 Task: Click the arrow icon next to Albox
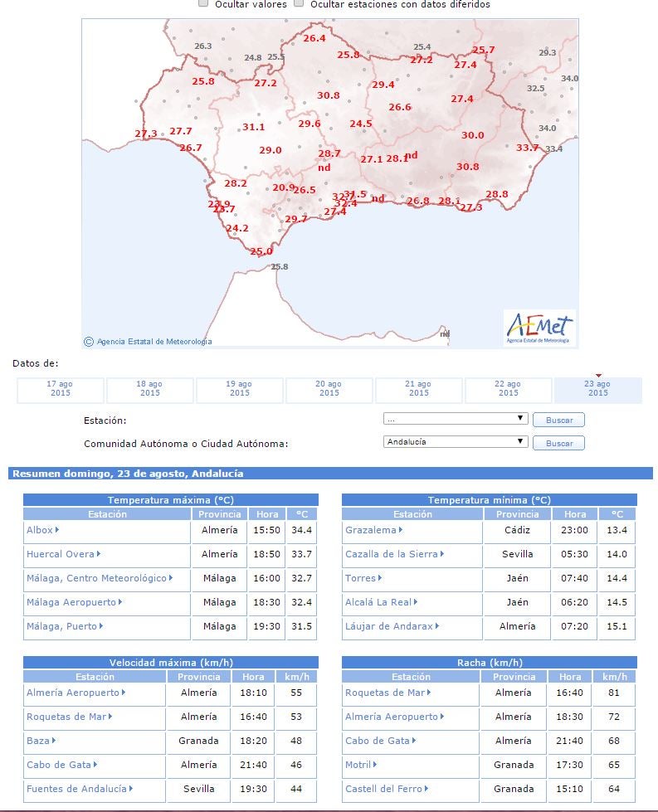pos(57,530)
